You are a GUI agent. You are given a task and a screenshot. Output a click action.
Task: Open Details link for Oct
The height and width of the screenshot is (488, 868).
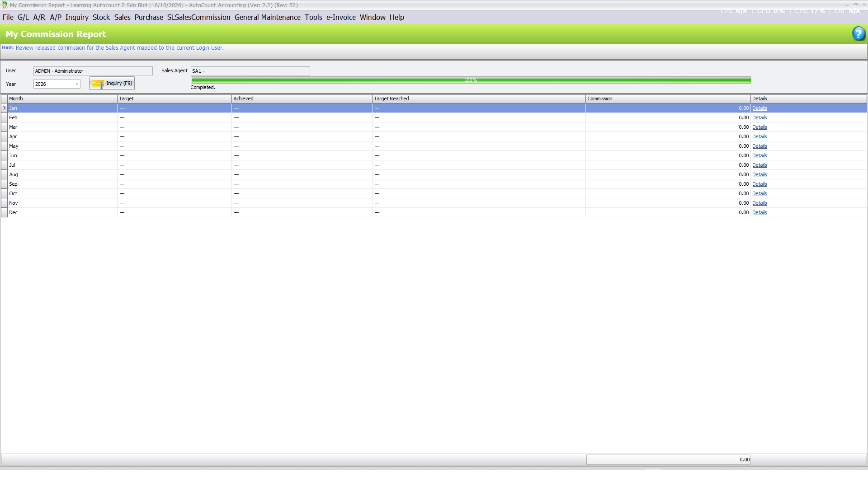tap(759, 193)
